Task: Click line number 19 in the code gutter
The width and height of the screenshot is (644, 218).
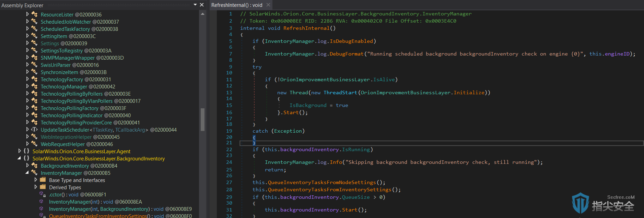Action: [229, 131]
